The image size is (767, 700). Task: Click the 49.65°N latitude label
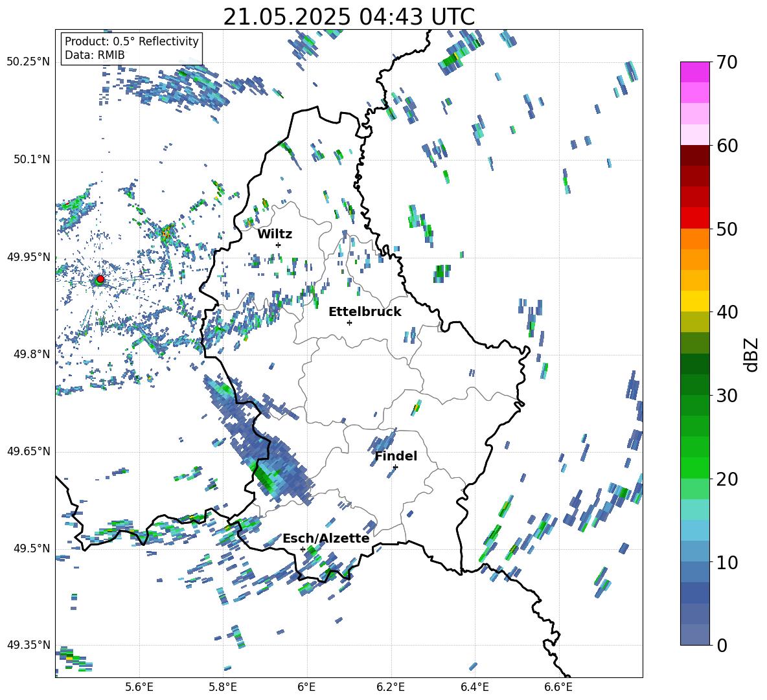(x=29, y=451)
